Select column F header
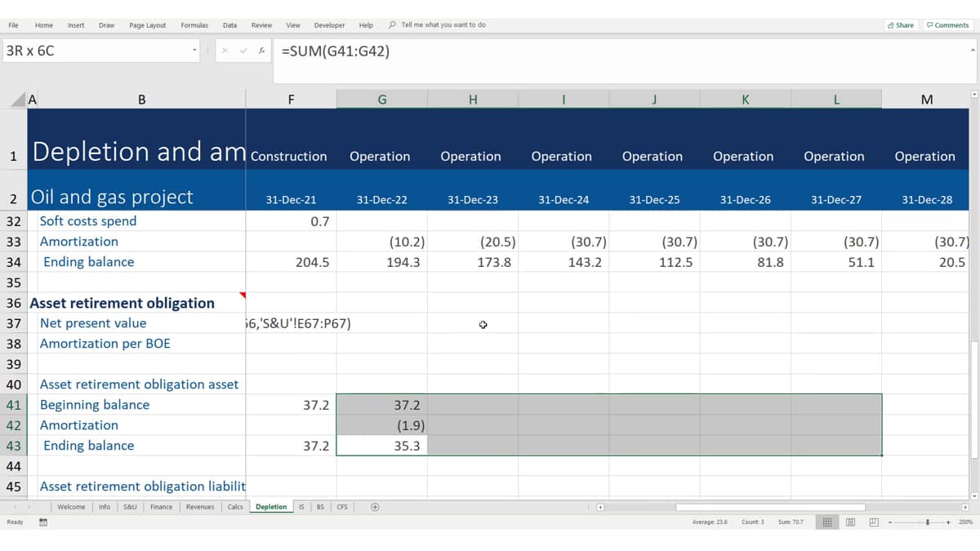980x551 pixels. [291, 100]
